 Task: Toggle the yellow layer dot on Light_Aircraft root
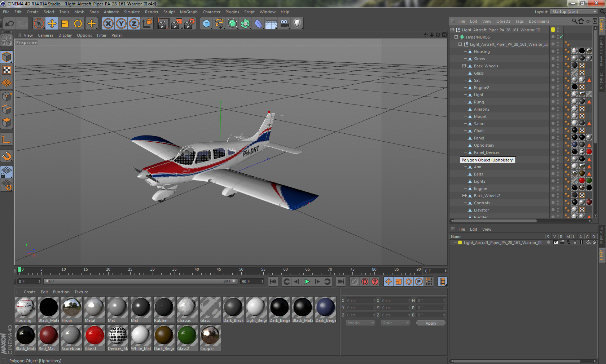pyautogui.click(x=553, y=30)
